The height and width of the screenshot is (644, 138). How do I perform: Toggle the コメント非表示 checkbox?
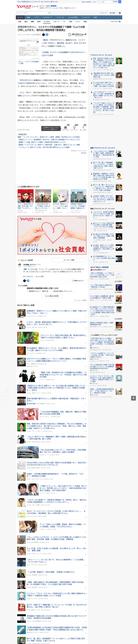pyautogui.click(x=75, y=301)
